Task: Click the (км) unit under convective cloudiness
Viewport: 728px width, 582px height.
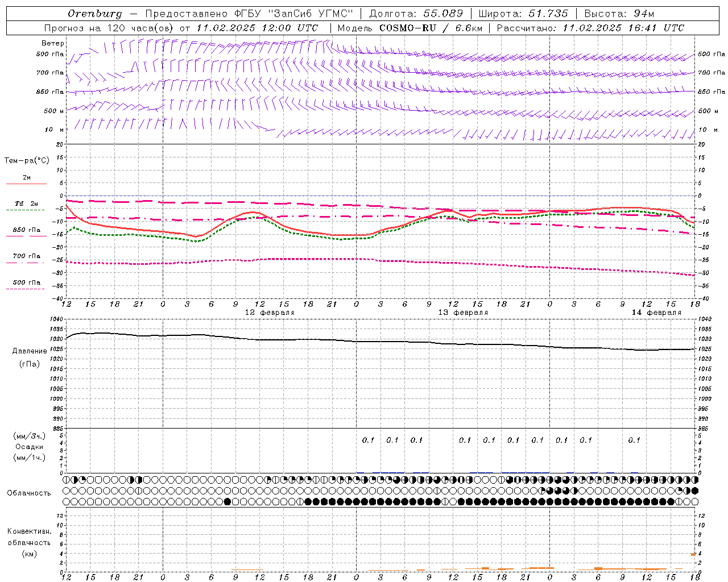Action: click(29, 554)
